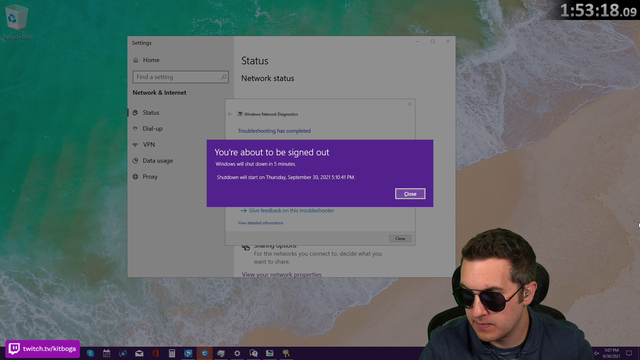The width and height of the screenshot is (640, 360).
Task: Open the VPN settings page
Action: (x=149, y=144)
